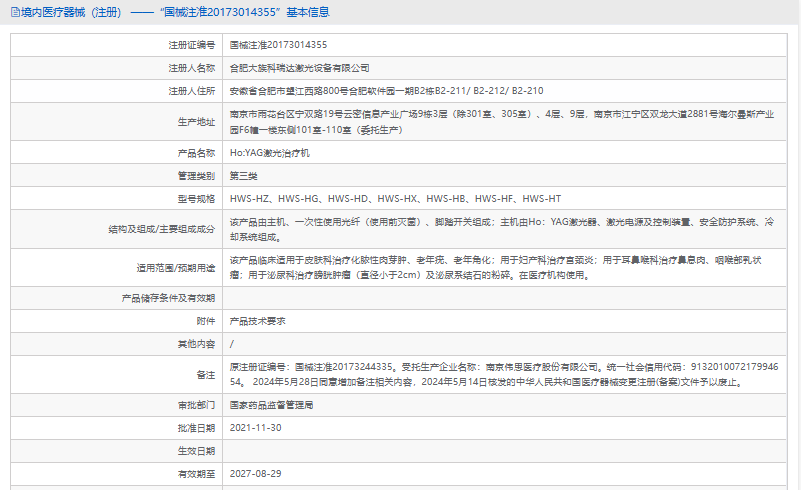Click the 型号规格 label
Viewport: 801px width, 490px height.
197,199
